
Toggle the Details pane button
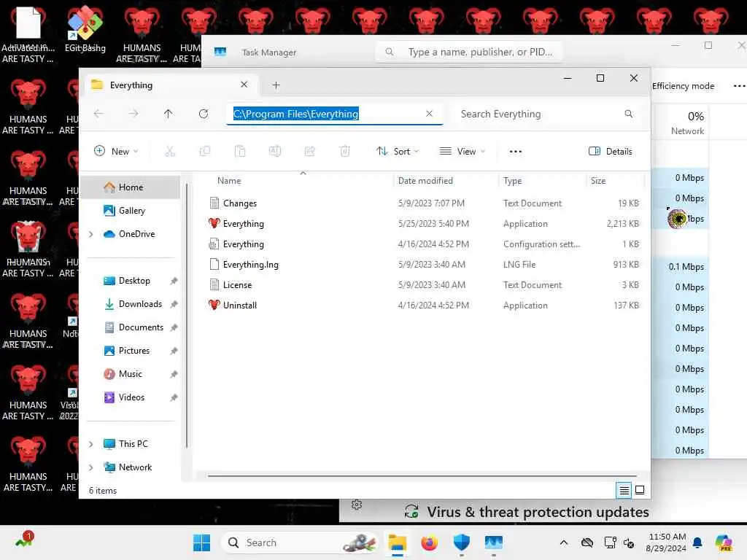point(611,152)
